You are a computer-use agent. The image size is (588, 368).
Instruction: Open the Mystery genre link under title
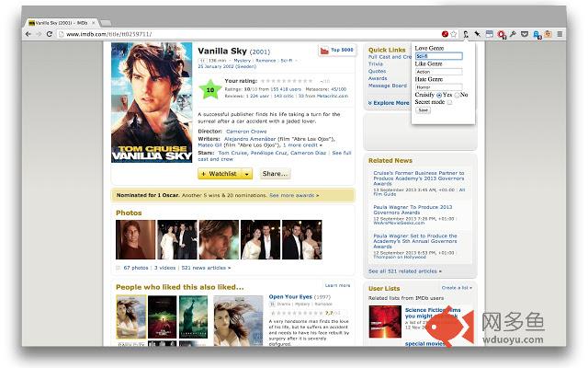pos(242,61)
